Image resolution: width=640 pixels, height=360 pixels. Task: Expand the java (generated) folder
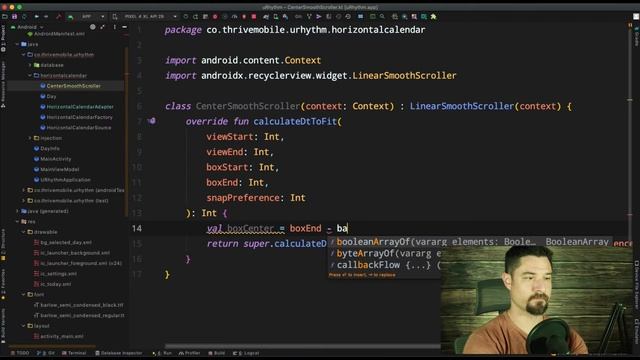(x=17, y=211)
